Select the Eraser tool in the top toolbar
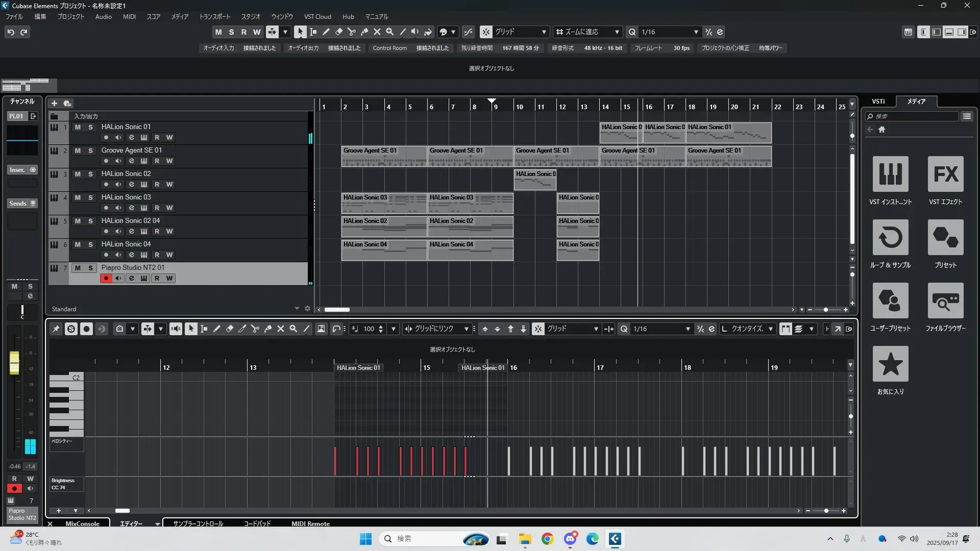This screenshot has height=551, width=980. [x=339, y=32]
